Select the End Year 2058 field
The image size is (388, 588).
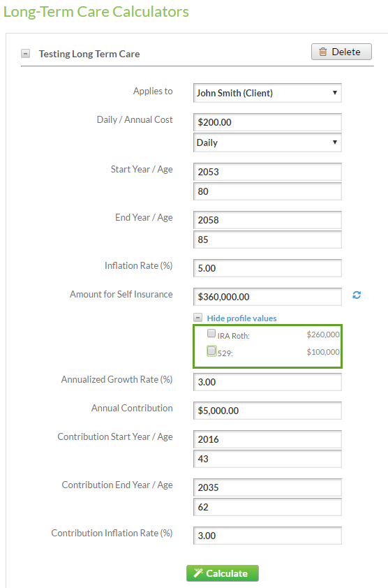pos(267,220)
